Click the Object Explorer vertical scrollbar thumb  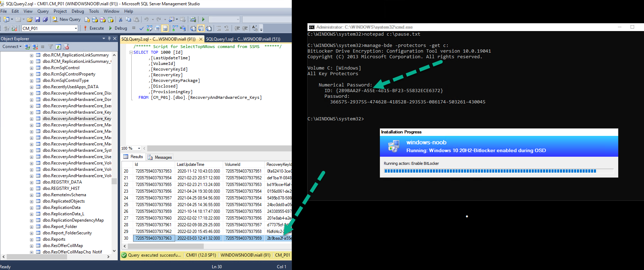[114, 181]
